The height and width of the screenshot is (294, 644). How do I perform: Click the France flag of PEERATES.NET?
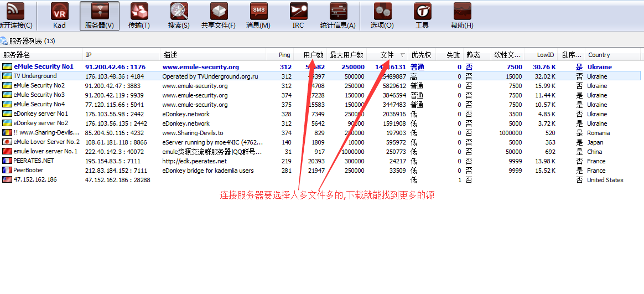(x=7, y=161)
